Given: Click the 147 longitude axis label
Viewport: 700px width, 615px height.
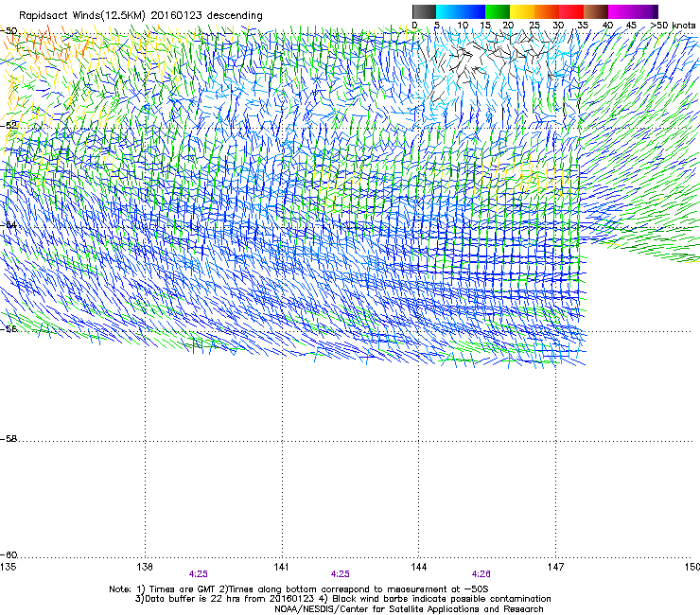Looking at the screenshot, I should [x=555, y=567].
